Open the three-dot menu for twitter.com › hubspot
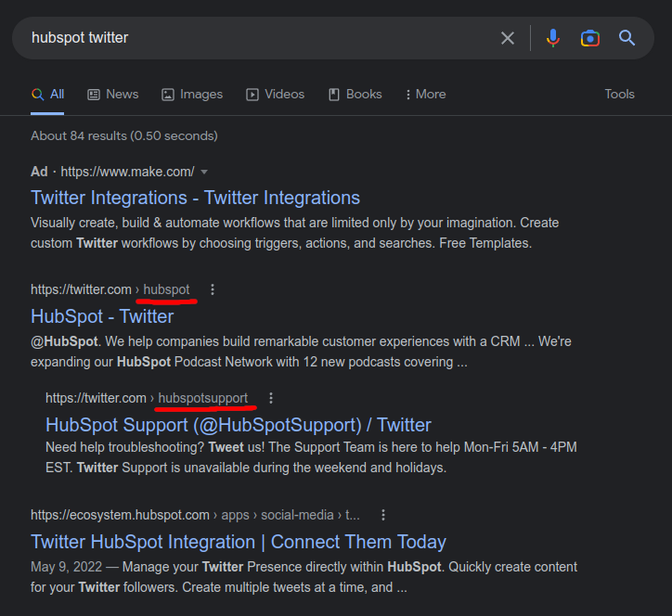Viewport: 672px width, 616px height. (x=213, y=289)
